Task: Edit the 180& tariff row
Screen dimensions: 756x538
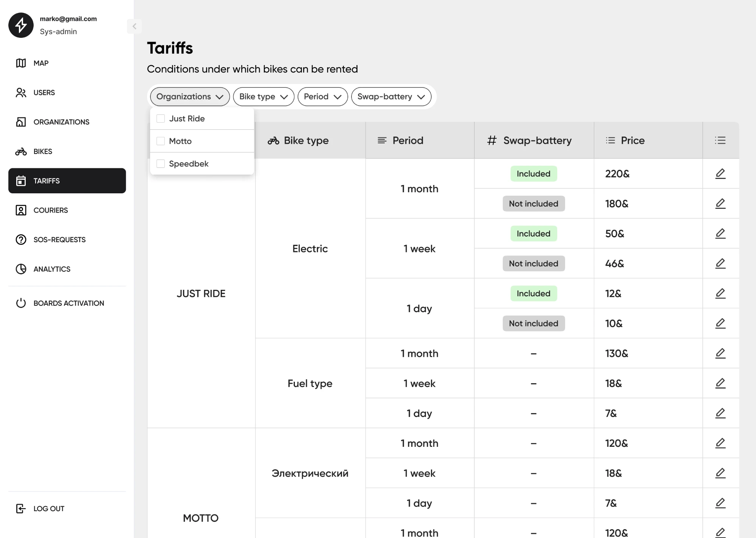Action: coord(720,204)
